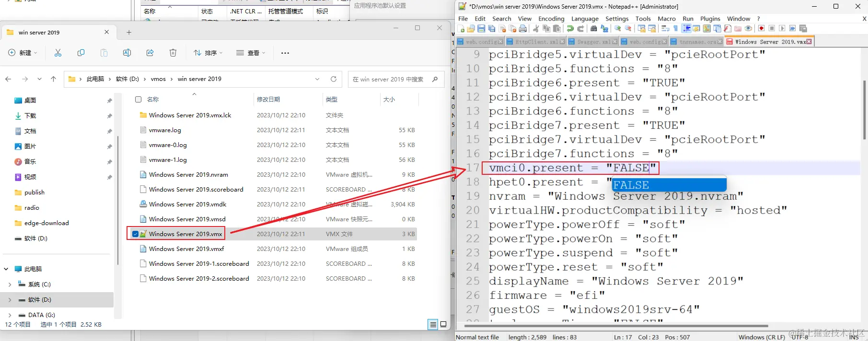This screenshot has height=341, width=868.
Task: Close the Windows Server 2019.vmx tab
Action: point(809,42)
